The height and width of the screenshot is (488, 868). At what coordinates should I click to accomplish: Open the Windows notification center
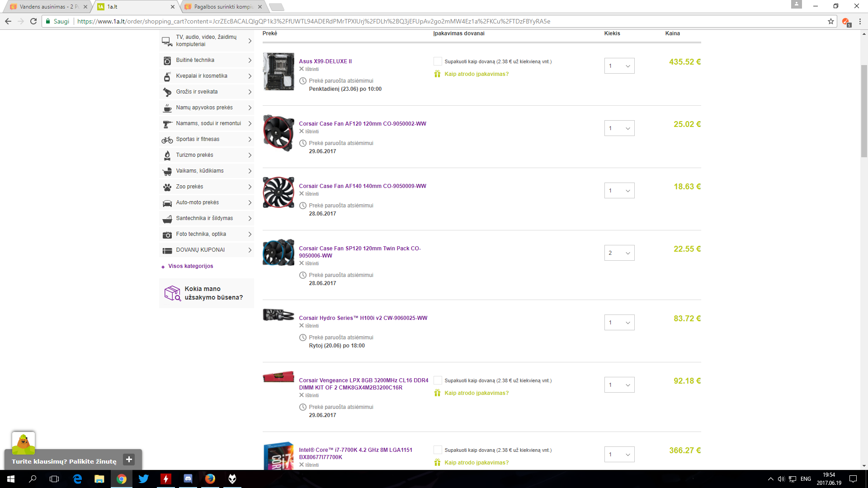click(853, 479)
